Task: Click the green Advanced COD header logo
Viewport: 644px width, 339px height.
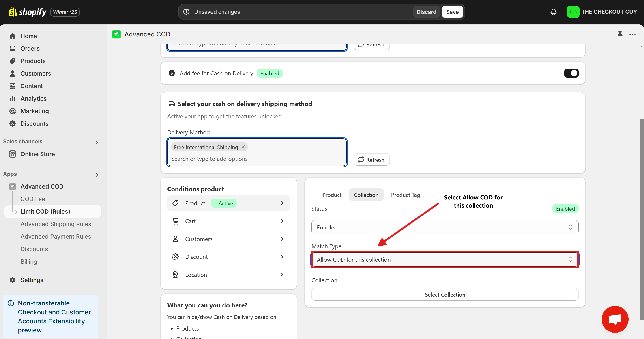Action: tap(116, 34)
